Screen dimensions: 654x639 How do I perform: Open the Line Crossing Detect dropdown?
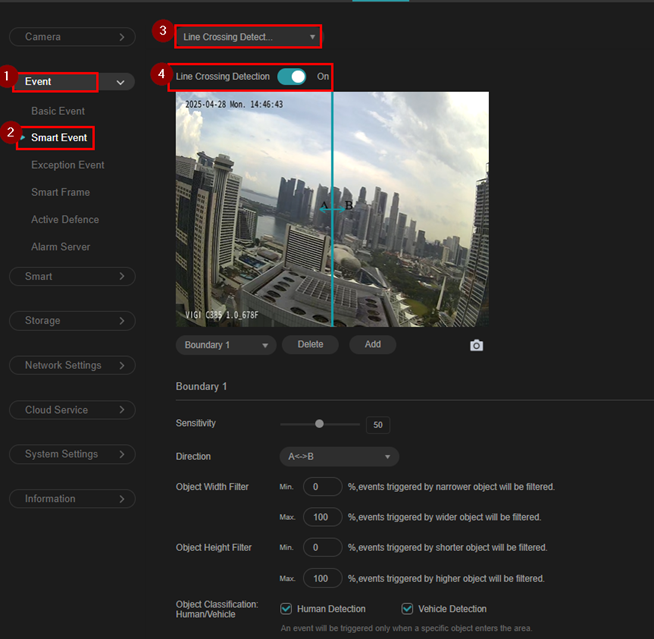[249, 37]
